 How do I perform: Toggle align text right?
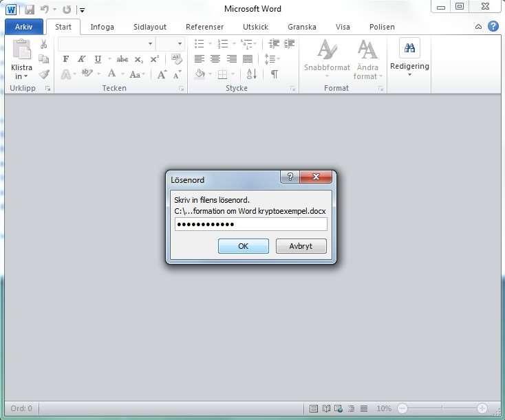[232, 59]
